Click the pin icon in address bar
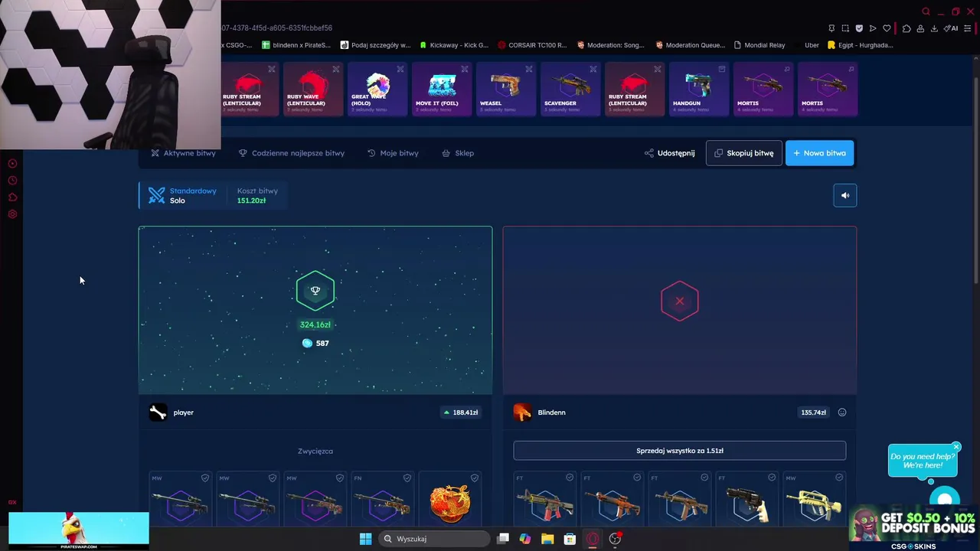 (x=831, y=28)
